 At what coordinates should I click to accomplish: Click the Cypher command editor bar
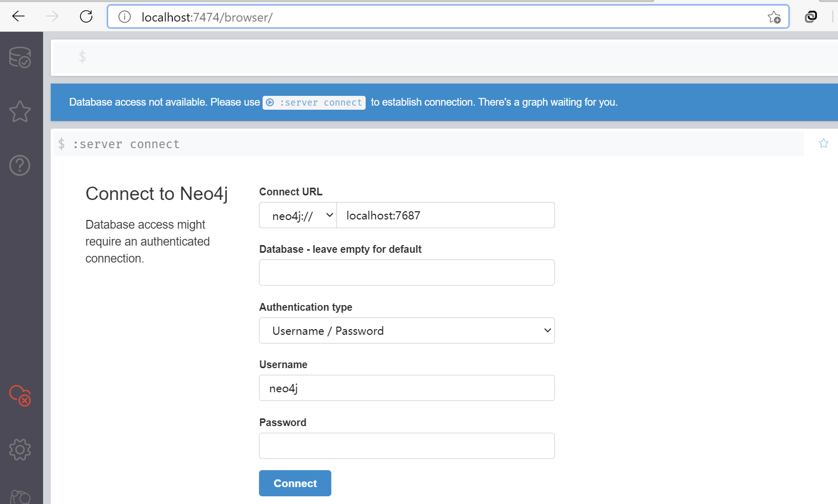click(x=445, y=57)
